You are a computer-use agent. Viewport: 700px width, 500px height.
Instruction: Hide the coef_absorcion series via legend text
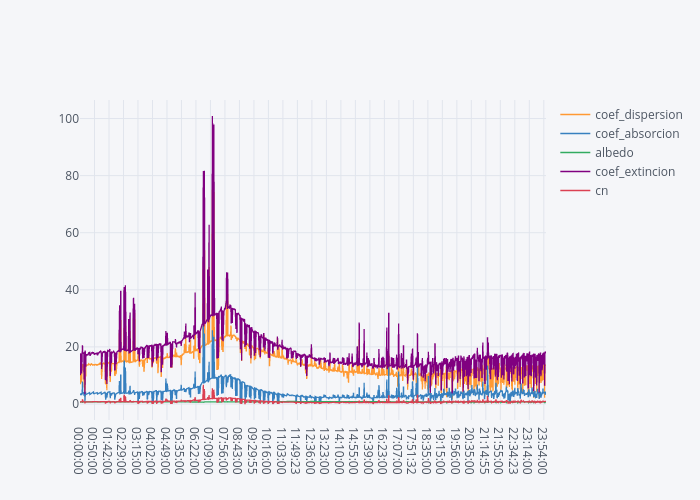coord(637,134)
